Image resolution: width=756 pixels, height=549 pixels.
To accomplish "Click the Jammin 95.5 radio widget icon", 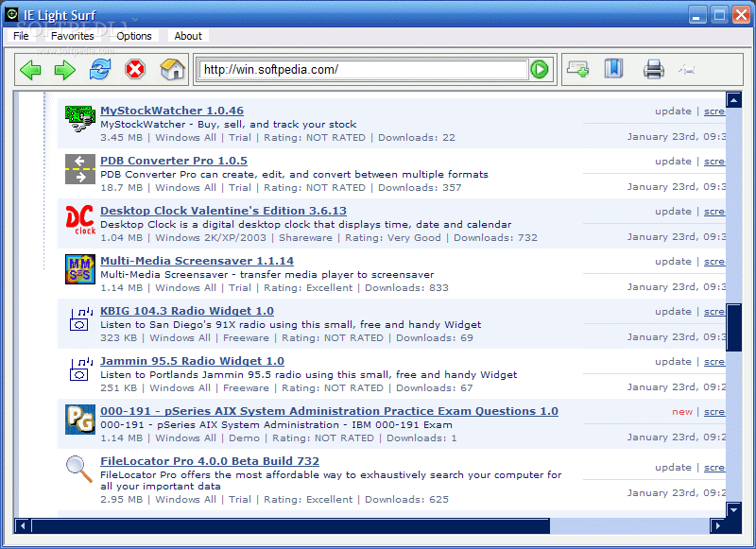I will pyautogui.click(x=80, y=369).
